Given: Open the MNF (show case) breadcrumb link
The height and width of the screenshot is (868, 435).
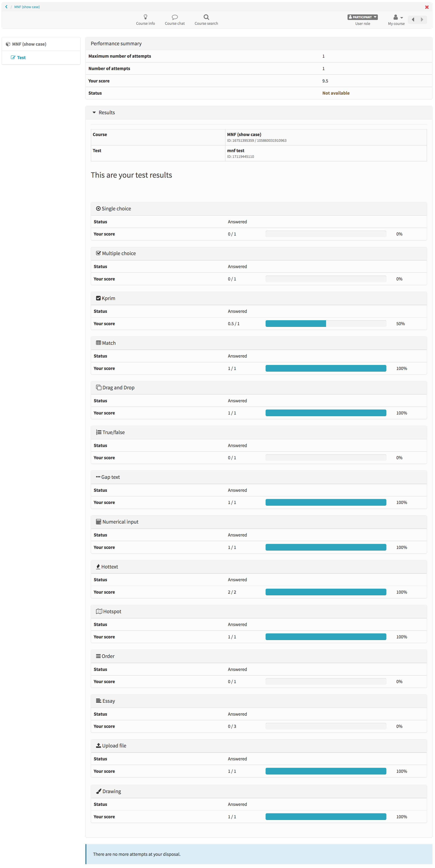Looking at the screenshot, I should 27,7.
